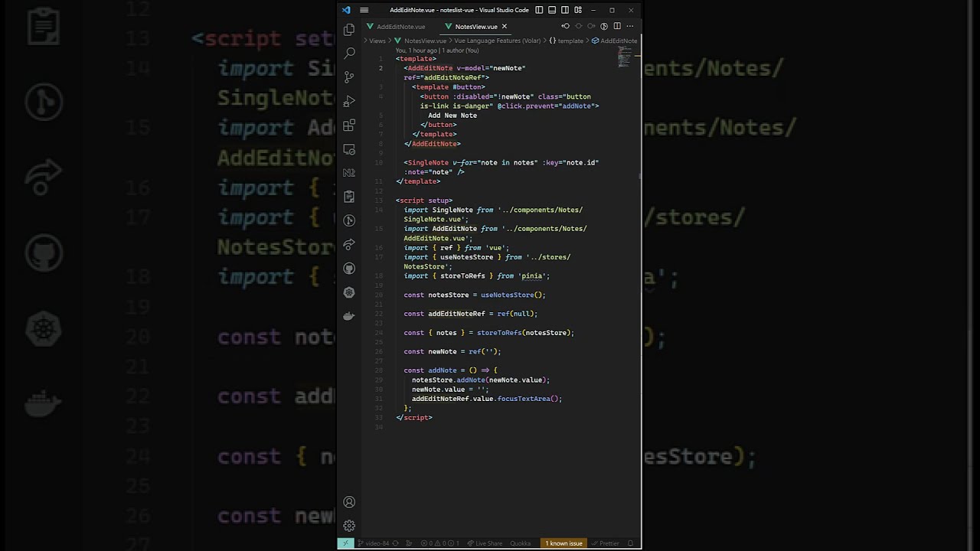Open the template breadcrumb
Screen dimensions: 980x551
point(567,41)
